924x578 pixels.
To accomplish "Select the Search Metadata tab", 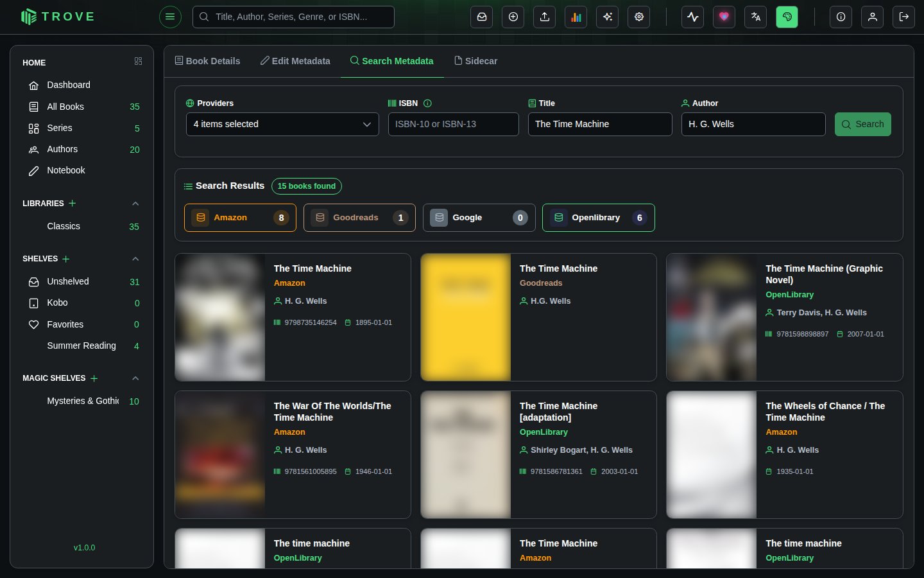I will [x=392, y=61].
